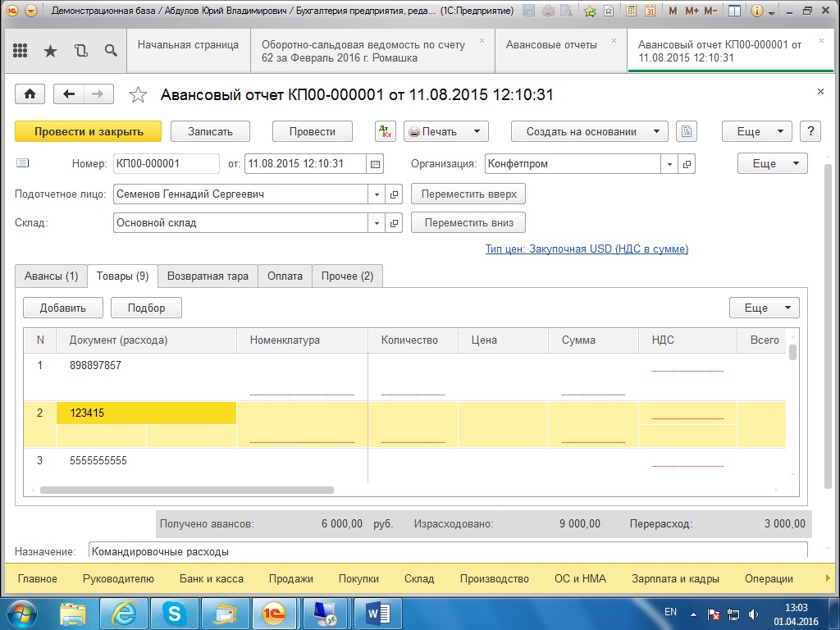Image resolution: width=840 pixels, height=630 pixels.
Task: Click the home icon button
Action: tap(30, 94)
